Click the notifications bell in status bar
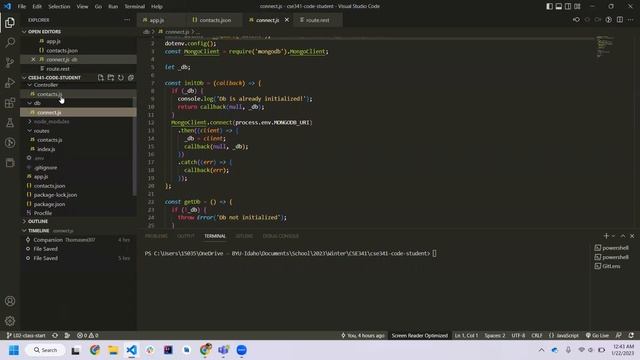640x360 pixels. click(631, 335)
